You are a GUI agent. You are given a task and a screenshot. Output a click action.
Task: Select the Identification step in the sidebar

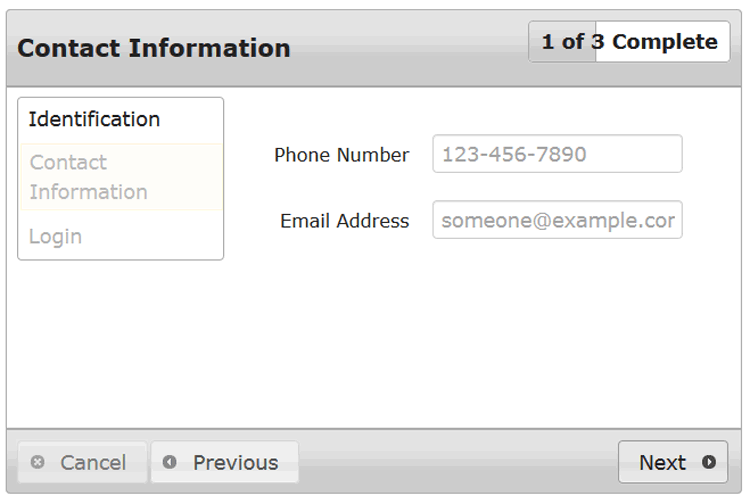[x=121, y=120]
